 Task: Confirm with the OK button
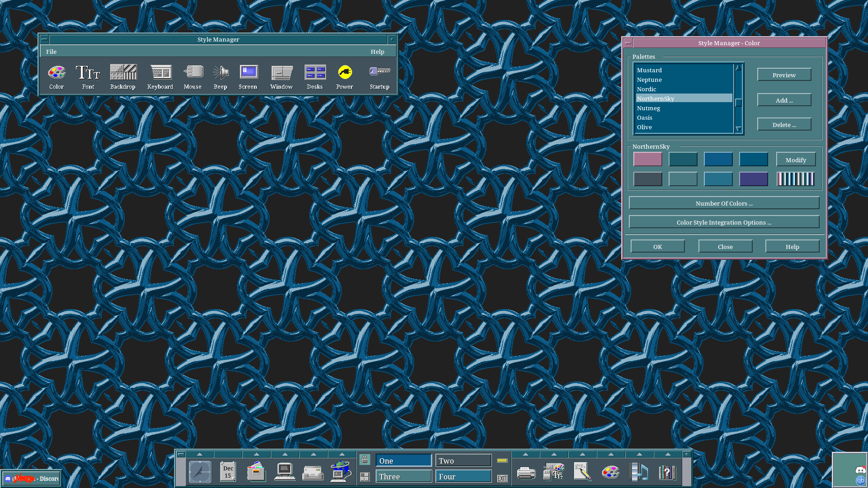coord(658,247)
